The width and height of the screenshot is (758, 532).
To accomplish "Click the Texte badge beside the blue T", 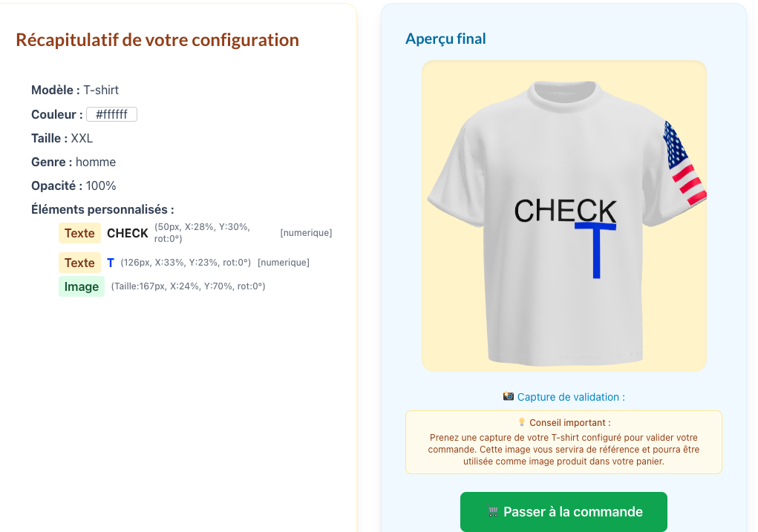I will [79, 263].
